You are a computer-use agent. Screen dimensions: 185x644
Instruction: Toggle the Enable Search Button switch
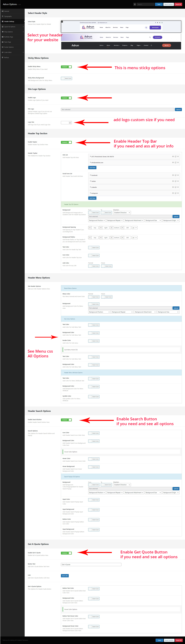(x=66, y=420)
